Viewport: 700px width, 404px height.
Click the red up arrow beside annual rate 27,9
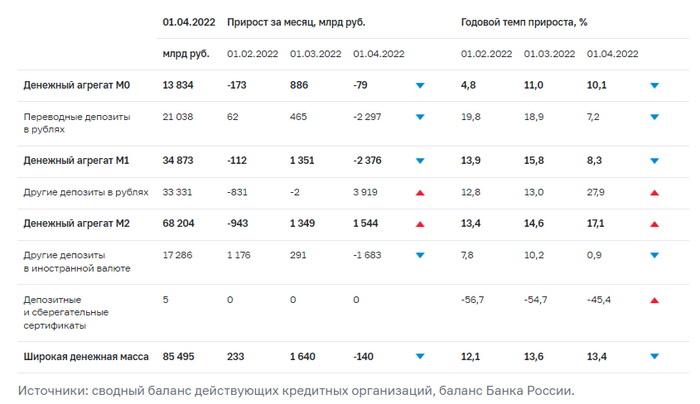pos(654,193)
